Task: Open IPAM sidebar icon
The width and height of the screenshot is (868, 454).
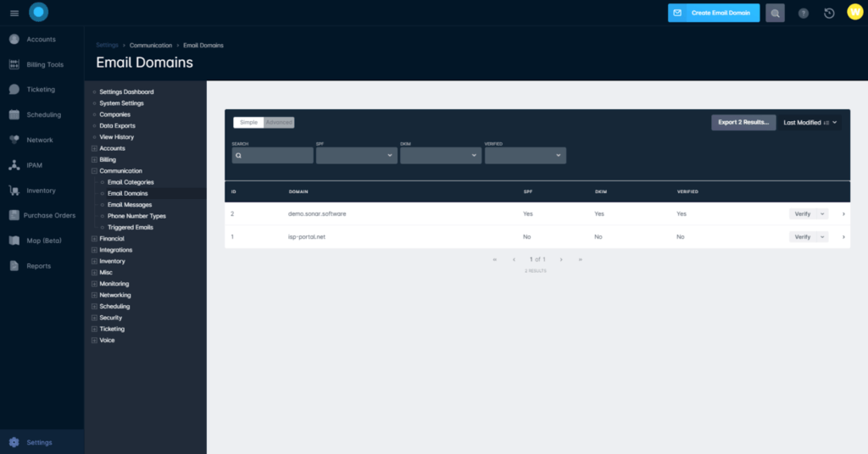Action: click(14, 165)
